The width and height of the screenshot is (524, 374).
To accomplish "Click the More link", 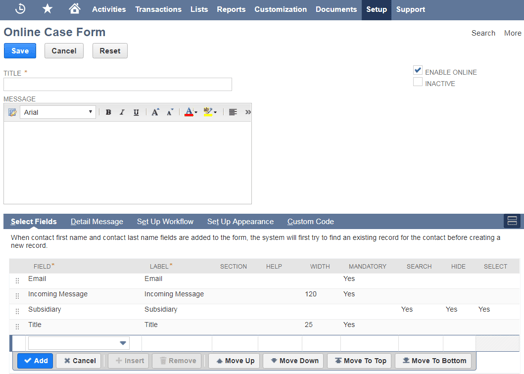I will [x=512, y=33].
